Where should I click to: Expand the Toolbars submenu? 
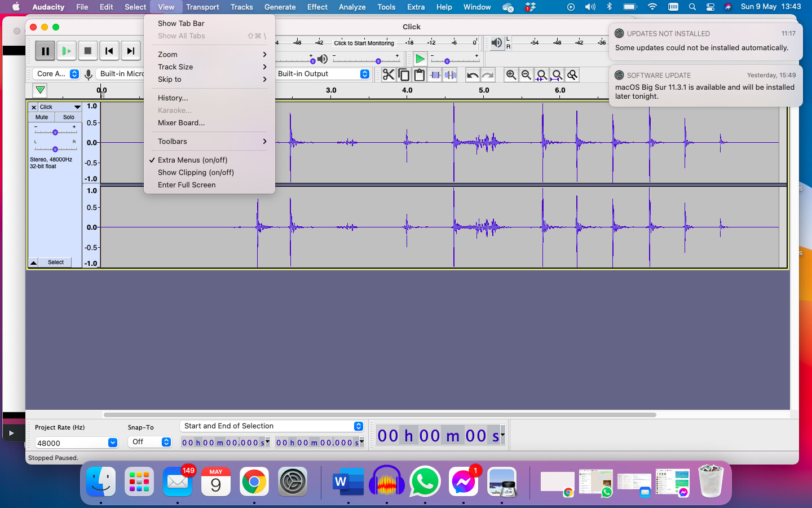[x=209, y=142]
